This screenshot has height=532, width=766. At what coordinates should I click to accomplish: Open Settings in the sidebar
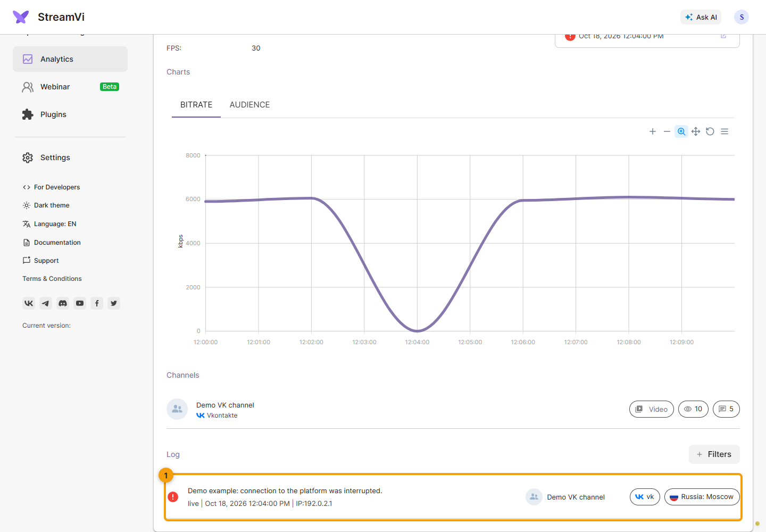coord(70,157)
